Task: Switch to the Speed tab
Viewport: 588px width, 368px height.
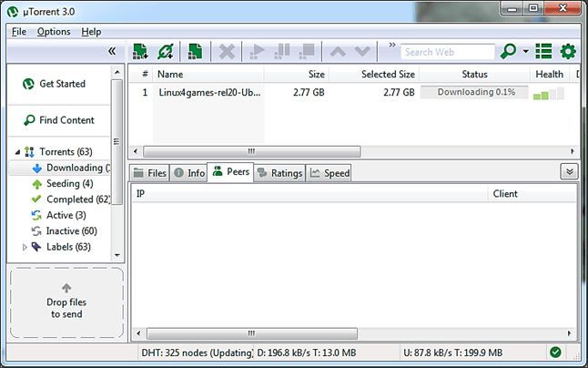Action: tap(329, 173)
